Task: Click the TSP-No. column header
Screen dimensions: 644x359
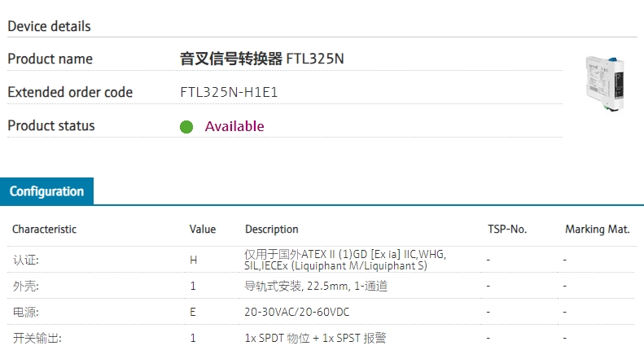Action: point(507,230)
